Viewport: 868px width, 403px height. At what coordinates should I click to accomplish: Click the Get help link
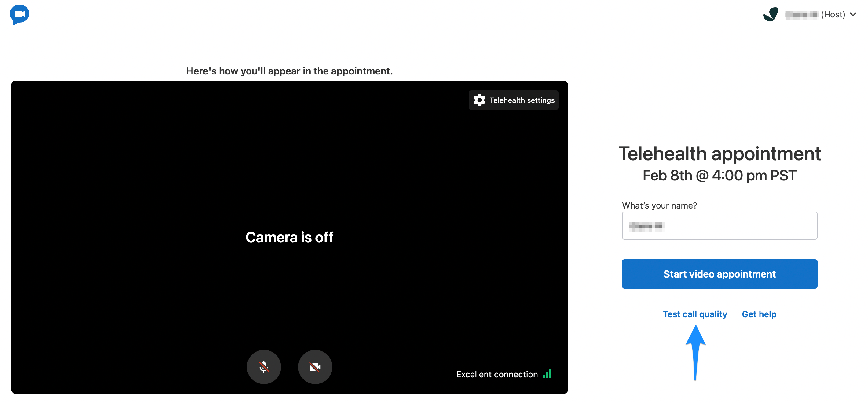(759, 314)
